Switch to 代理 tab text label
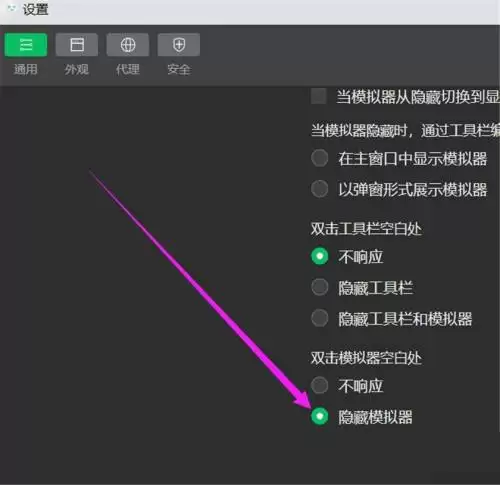The height and width of the screenshot is (485, 500). pyautogui.click(x=128, y=69)
